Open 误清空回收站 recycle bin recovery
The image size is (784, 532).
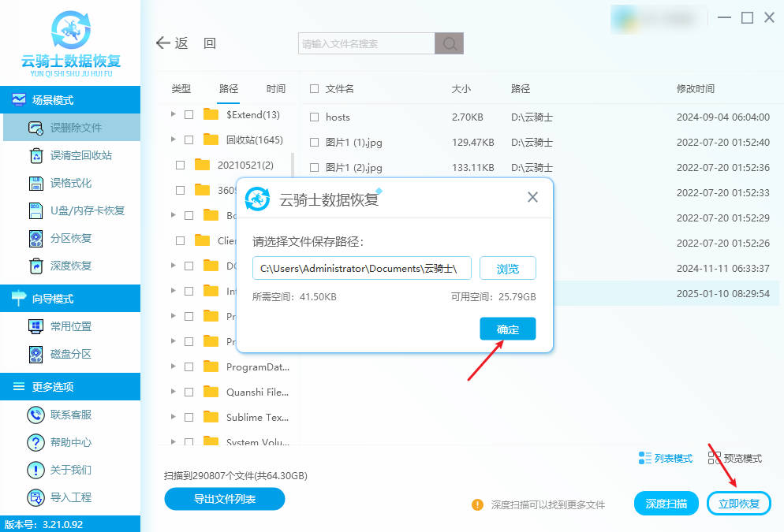tap(35, 155)
